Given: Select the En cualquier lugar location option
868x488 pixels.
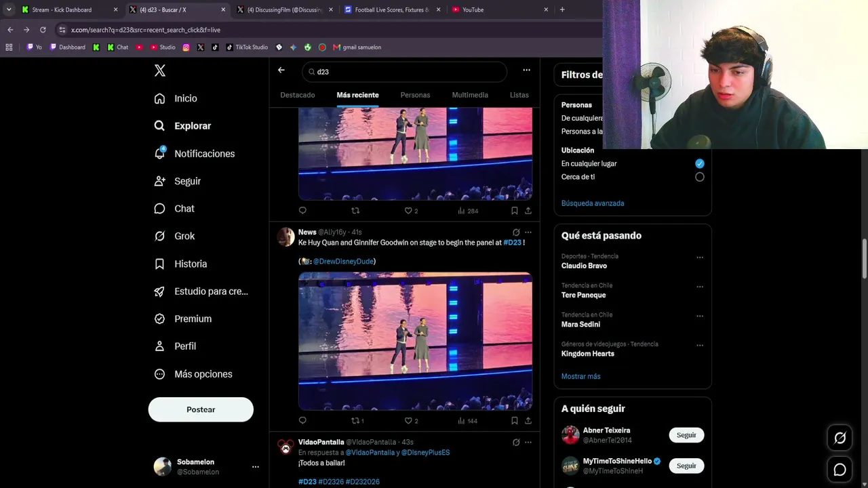Looking at the screenshot, I should [x=700, y=163].
